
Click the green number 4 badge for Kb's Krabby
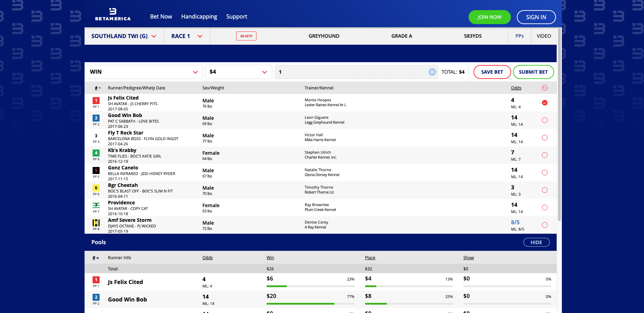(x=96, y=153)
